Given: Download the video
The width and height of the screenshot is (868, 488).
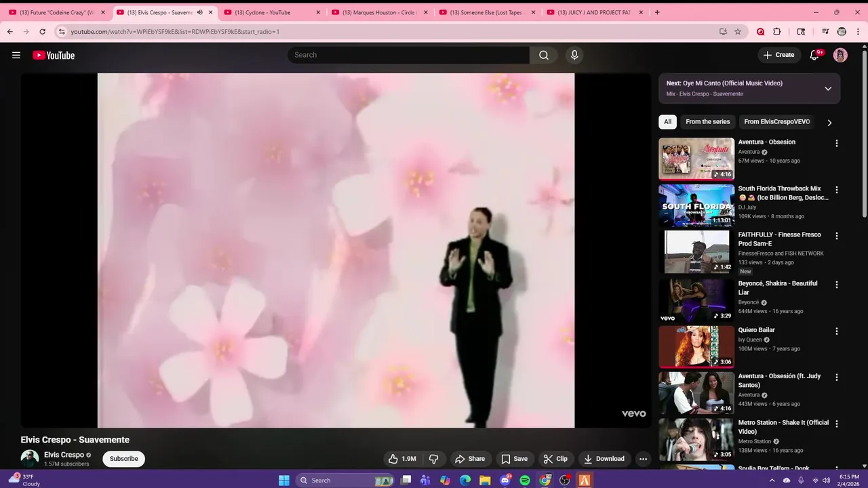Looking at the screenshot, I should click(604, 459).
